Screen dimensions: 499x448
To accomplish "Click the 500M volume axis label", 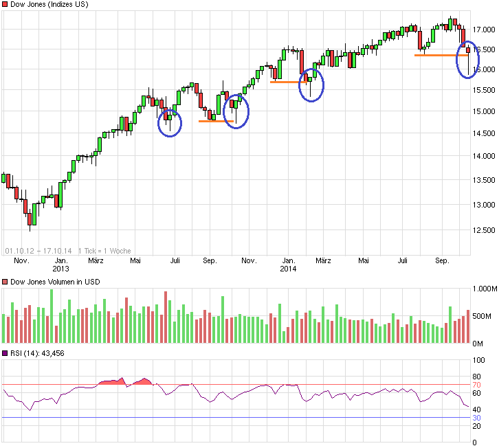I will (x=482, y=316).
